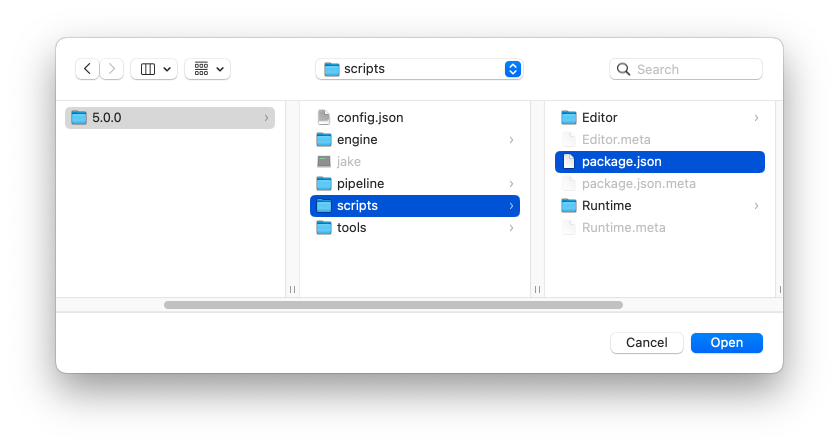Screen dimensions: 839x447
Task: Select the greyed-out jake executable icon
Action: tap(324, 162)
